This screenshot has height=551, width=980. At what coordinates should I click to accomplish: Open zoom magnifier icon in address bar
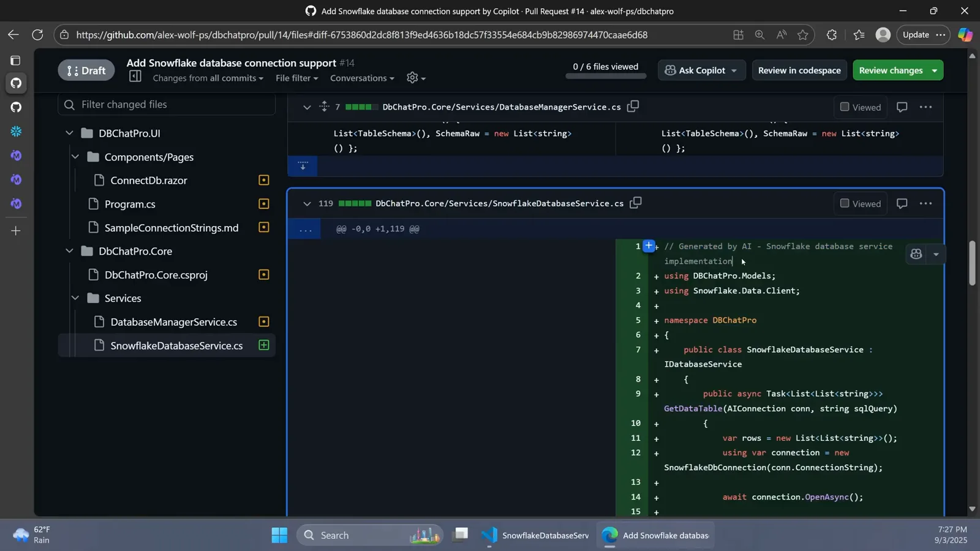759,35
